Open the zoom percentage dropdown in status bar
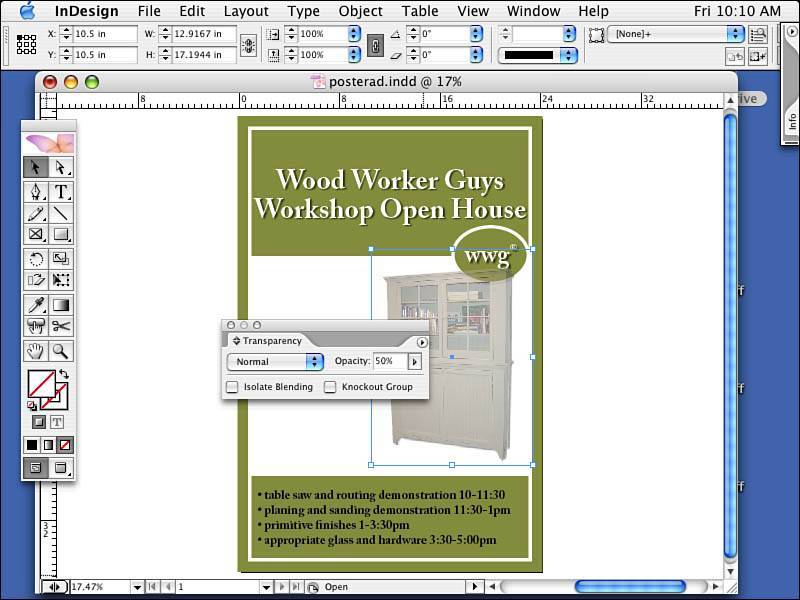Viewport: 800px width, 600px height. [x=137, y=587]
